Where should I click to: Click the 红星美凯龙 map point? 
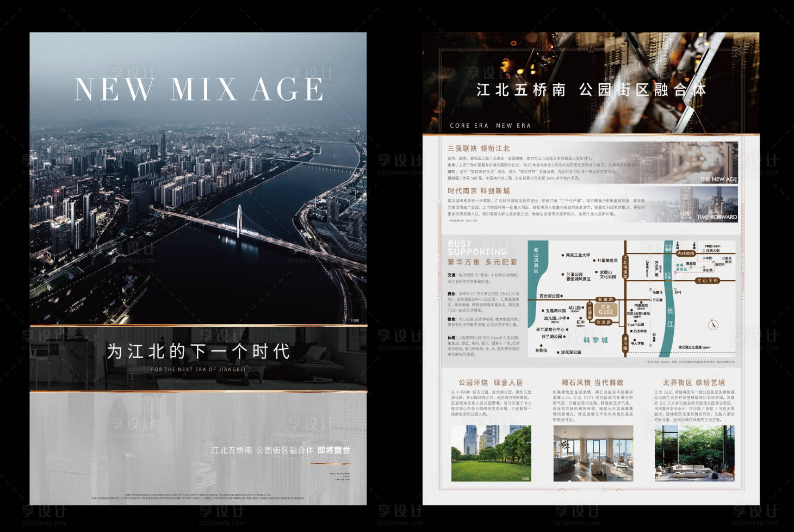(605, 261)
